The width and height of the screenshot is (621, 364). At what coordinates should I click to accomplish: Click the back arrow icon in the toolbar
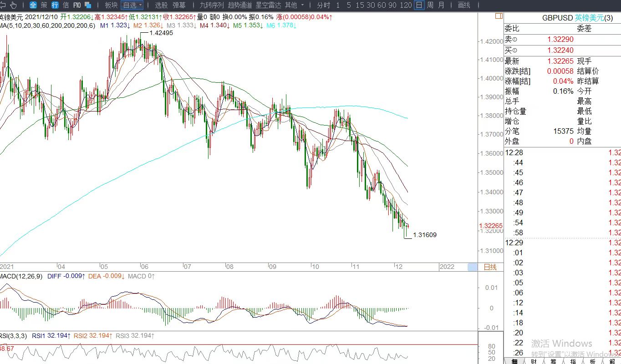click(3, 5)
